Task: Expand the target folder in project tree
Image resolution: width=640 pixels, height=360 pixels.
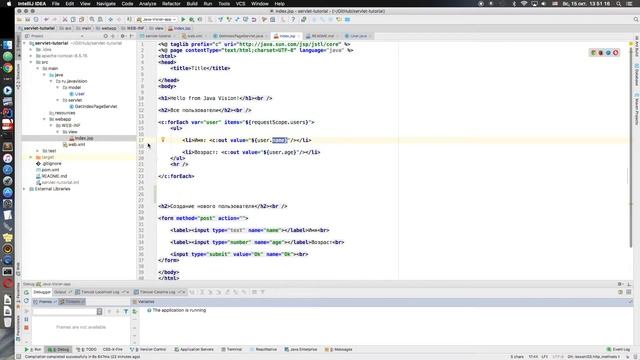Action: coord(31,157)
